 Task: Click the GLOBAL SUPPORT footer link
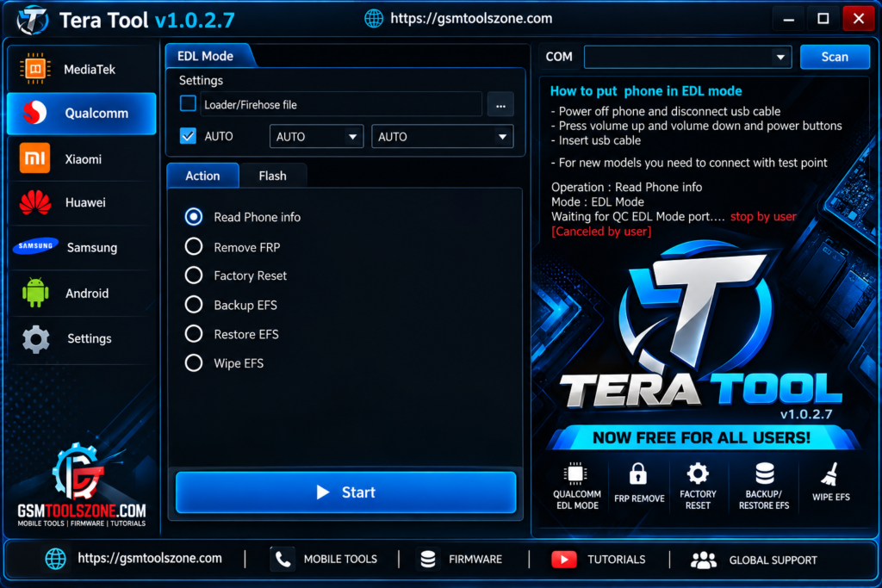tap(773, 560)
